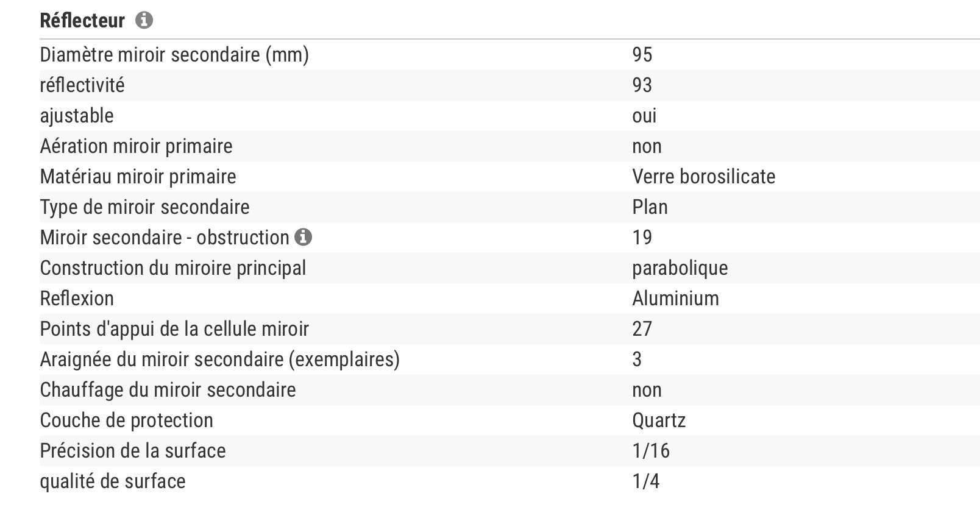980x510 pixels.
Task: Click the Aération miroir primaire label
Action: [136, 146]
